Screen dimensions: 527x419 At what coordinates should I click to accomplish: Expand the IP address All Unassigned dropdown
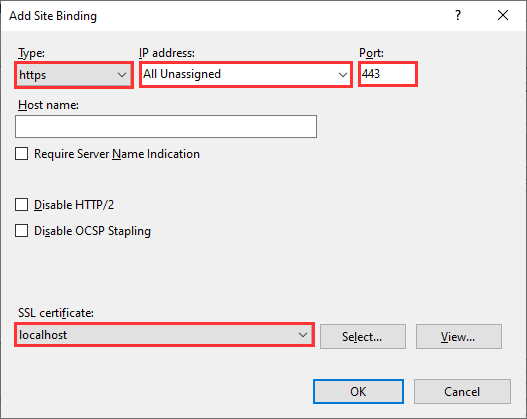[x=246, y=74]
